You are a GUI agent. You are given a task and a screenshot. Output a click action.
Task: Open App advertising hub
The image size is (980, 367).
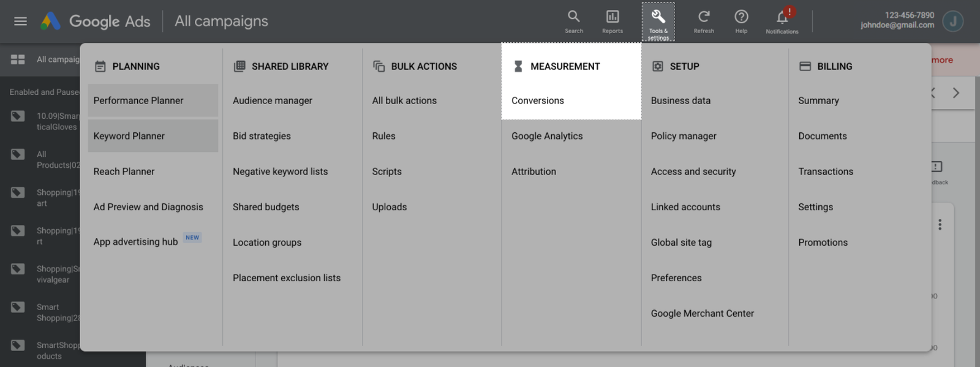pyautogui.click(x=136, y=242)
